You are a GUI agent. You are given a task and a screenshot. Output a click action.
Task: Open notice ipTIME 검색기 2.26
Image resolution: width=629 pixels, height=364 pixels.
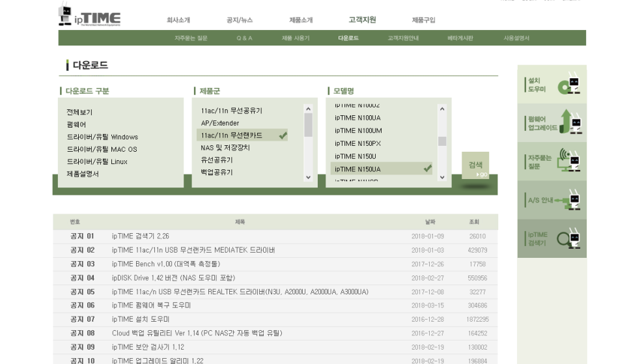point(141,236)
